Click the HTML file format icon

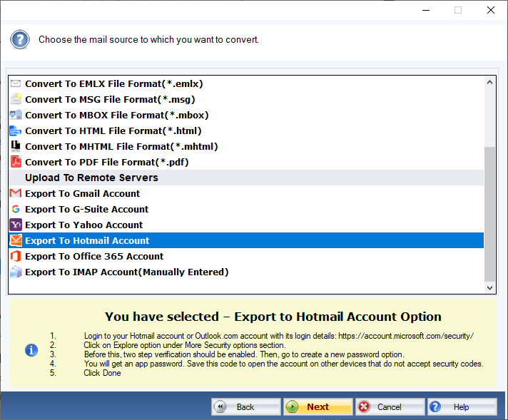[16, 130]
